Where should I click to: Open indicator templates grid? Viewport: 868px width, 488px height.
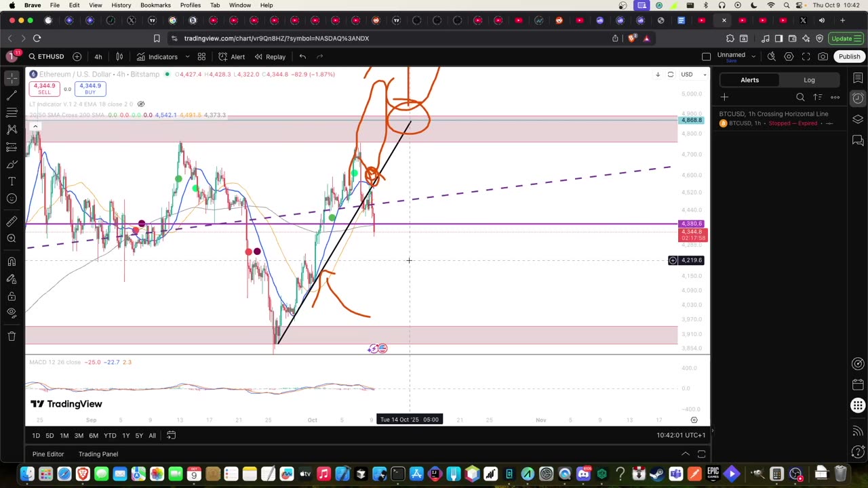pyautogui.click(x=201, y=57)
